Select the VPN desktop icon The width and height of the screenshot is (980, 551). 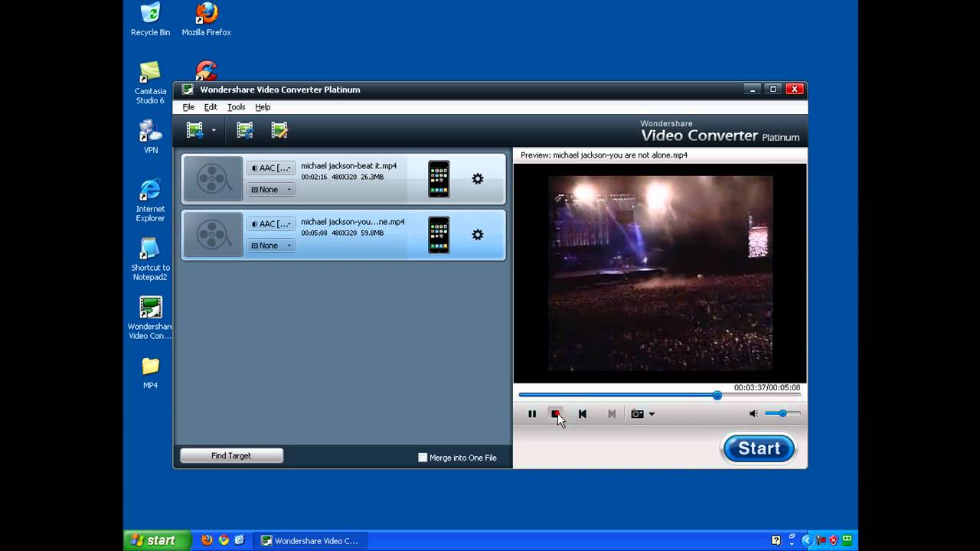[151, 137]
